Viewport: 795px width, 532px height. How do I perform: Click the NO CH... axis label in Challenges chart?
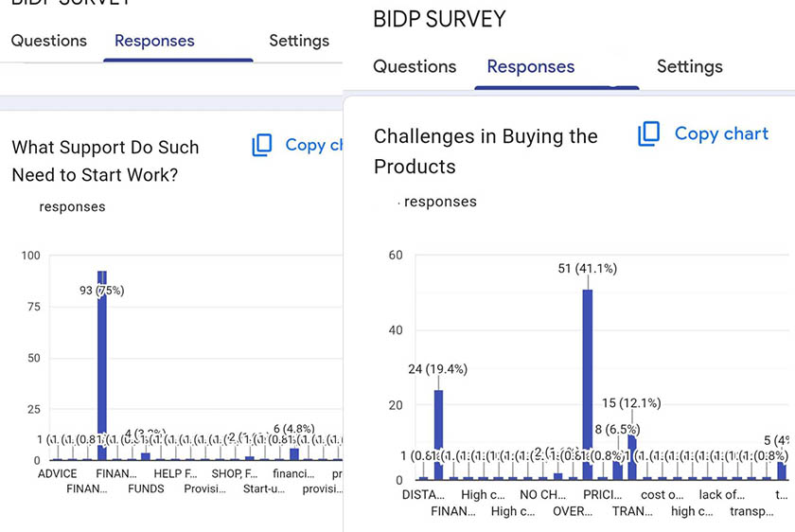[542, 494]
